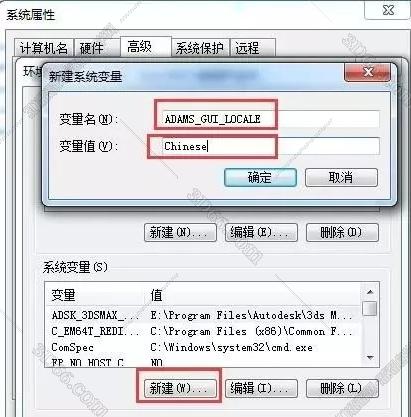Open the 远程 tab
This screenshot has height=417, width=411.
pos(252,48)
